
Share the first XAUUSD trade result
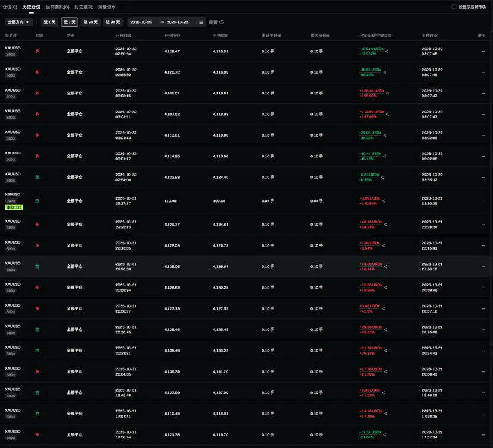pyautogui.click(x=387, y=51)
